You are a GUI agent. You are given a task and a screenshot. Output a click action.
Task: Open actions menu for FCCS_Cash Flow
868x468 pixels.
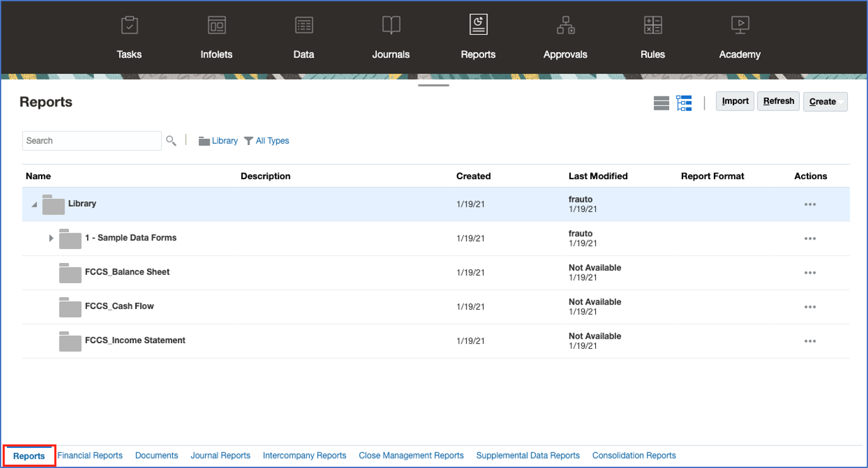pos(810,307)
